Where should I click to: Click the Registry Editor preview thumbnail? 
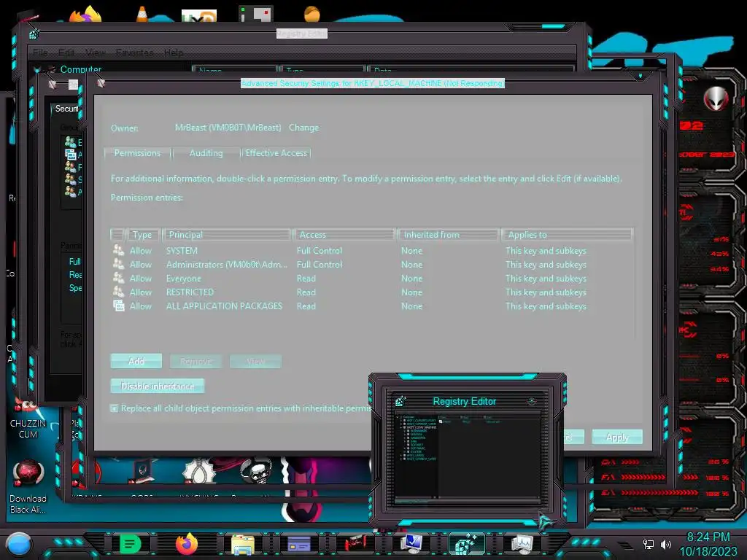468,459
